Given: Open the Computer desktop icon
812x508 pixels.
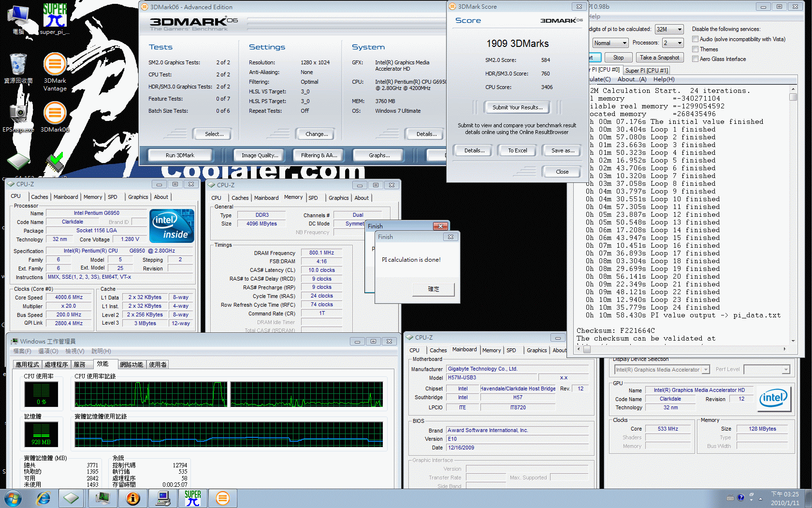Looking at the screenshot, I should point(18,19).
